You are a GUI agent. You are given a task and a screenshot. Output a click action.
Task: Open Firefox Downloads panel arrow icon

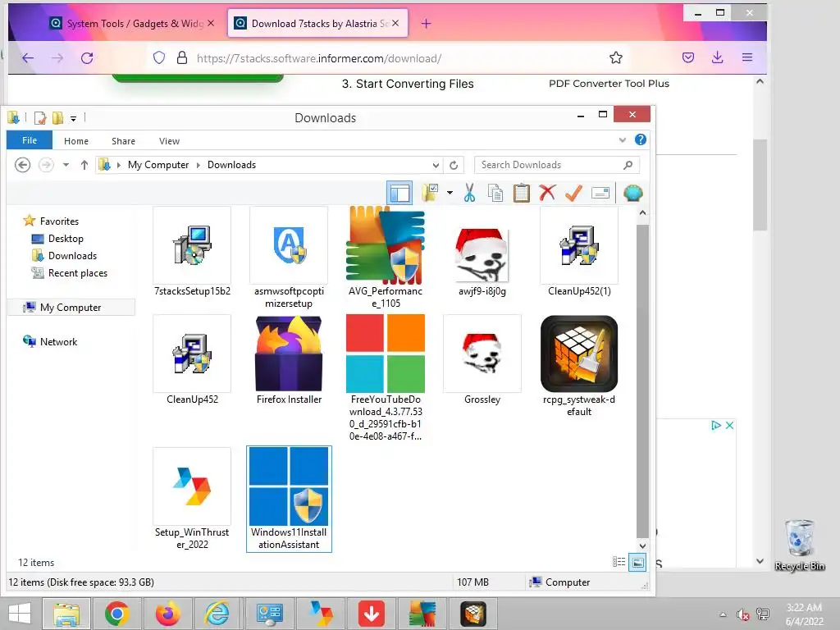(x=717, y=57)
